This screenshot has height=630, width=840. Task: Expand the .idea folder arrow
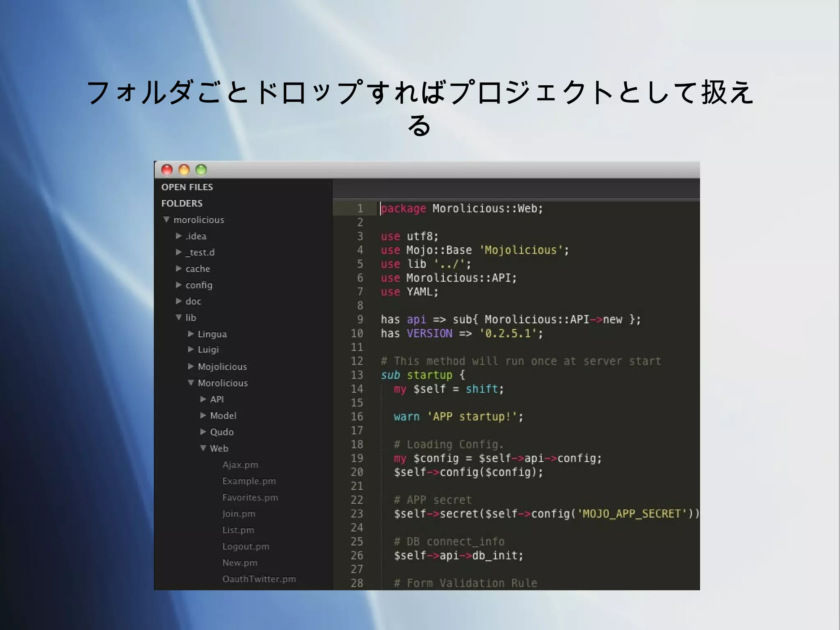[x=179, y=236]
